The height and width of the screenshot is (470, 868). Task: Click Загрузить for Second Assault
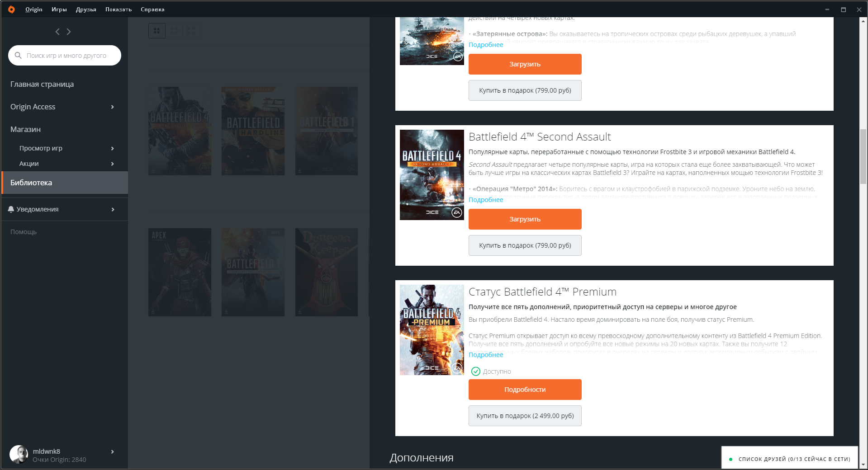point(525,219)
